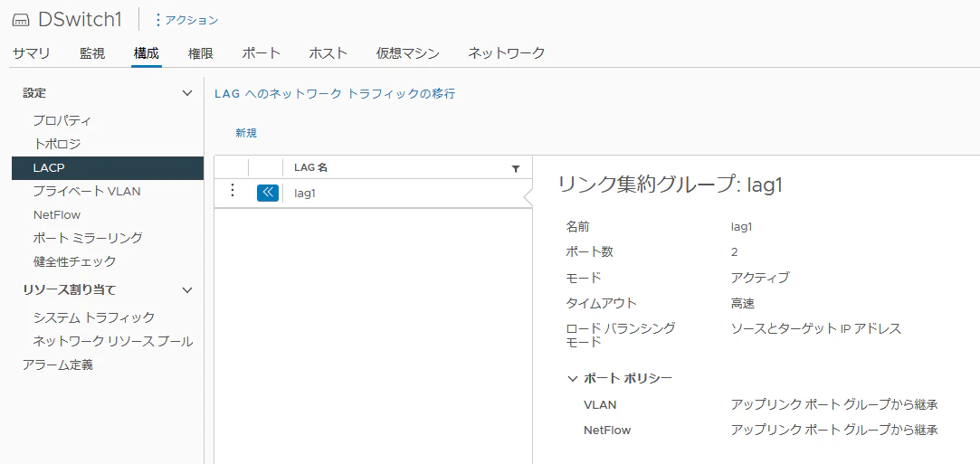The image size is (980, 464).
Task: Click the three-dot menu for lag1 row
Action: tap(233, 191)
